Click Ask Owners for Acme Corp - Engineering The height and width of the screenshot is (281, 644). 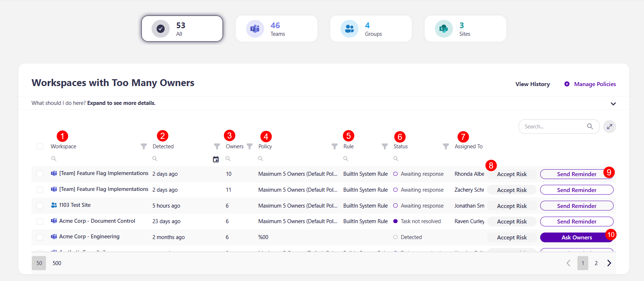[x=576, y=237]
